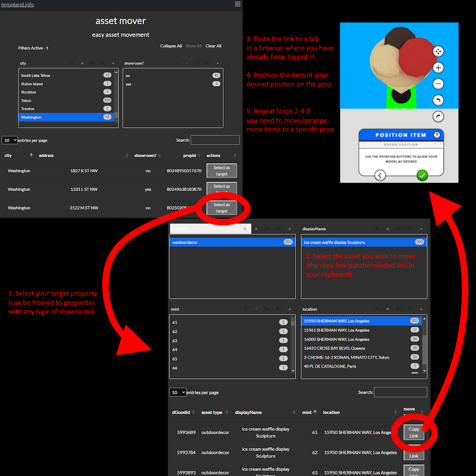Screen dimensions: 476x476
Task: Collapse the city filter pane with its caret
Action: (x=113, y=63)
